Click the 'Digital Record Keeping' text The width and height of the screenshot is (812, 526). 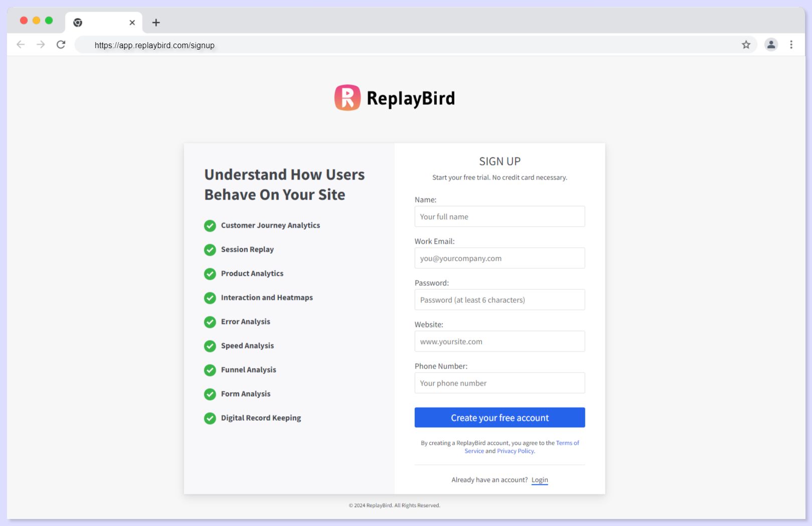[x=261, y=418]
